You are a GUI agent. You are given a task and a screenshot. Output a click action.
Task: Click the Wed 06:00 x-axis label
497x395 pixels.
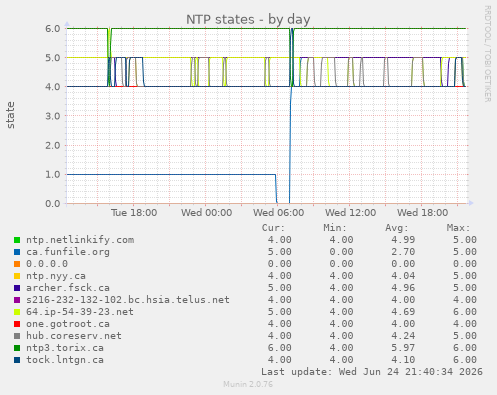[x=278, y=213]
